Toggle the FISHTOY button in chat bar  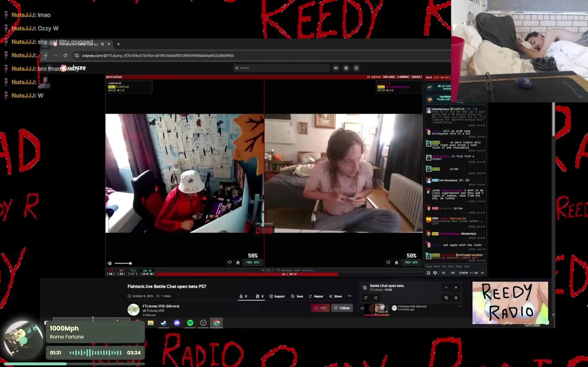point(464,273)
